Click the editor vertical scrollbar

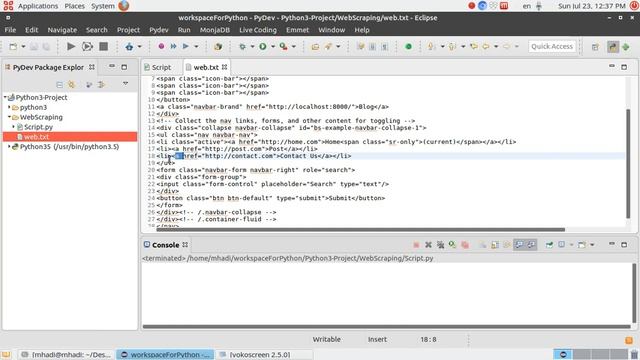(x=628, y=163)
